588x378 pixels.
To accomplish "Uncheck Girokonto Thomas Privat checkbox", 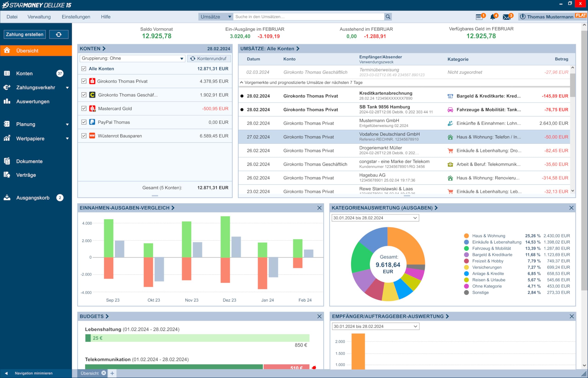I will (84, 81).
